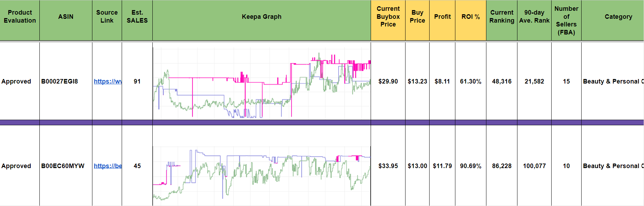The image size is (644, 206).
Task: Select the first row's Approved evaluation cell
Action: (16, 81)
